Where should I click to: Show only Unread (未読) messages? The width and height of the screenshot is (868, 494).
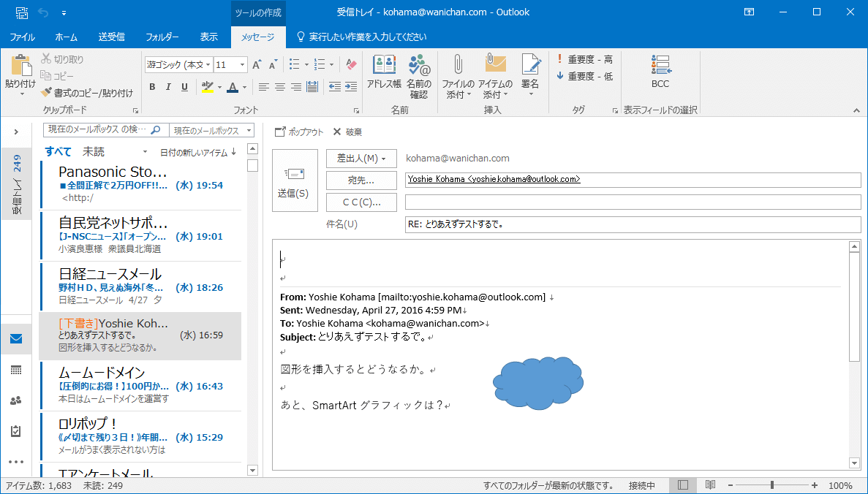(x=94, y=151)
